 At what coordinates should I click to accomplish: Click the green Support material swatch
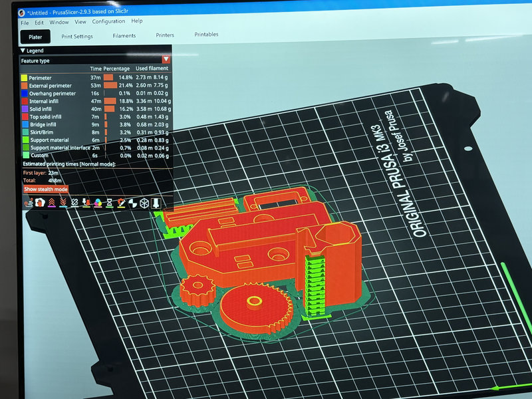[25, 140]
